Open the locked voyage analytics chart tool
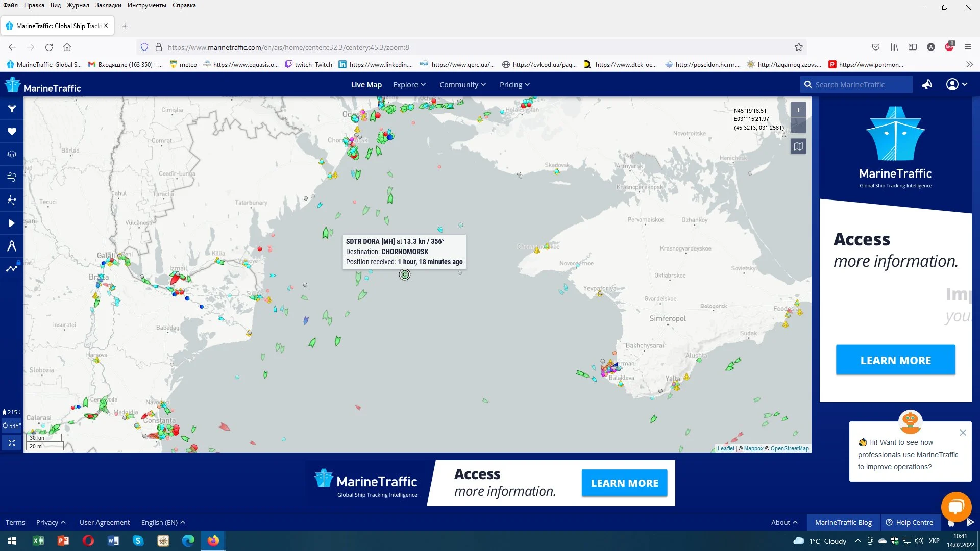 pos(12,268)
